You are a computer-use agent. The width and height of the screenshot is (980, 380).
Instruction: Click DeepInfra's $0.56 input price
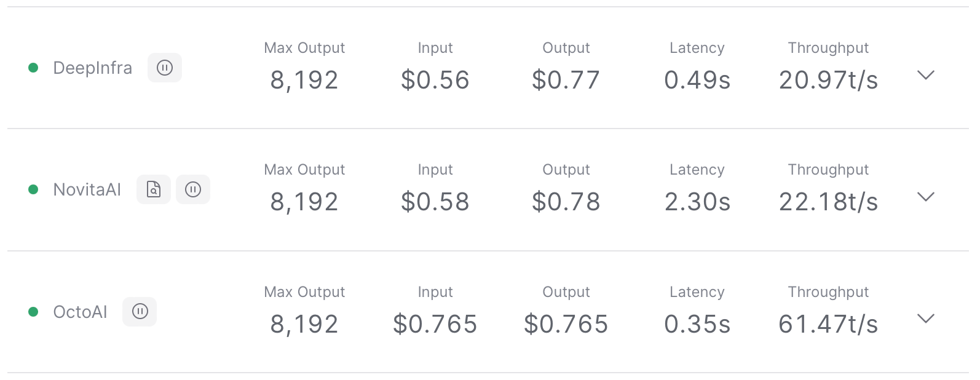pos(435,80)
